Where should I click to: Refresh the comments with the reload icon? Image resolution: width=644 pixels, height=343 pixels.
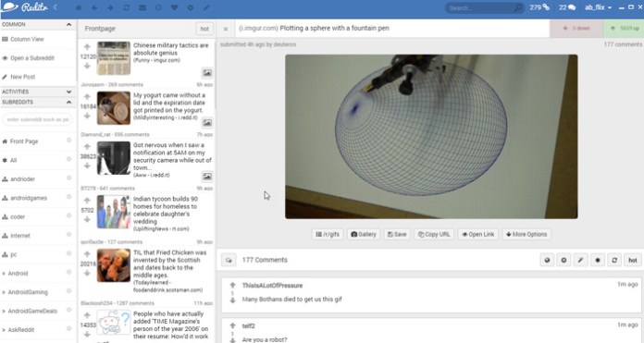[x=614, y=260]
